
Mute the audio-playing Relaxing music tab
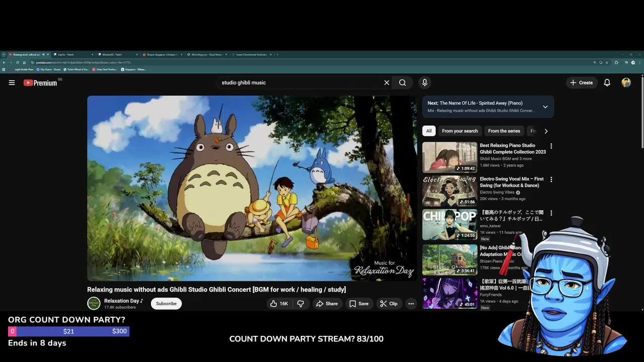[x=43, y=54]
